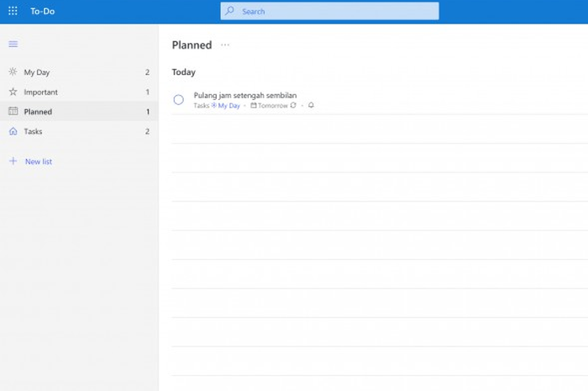Click the To-Do app title
588x391 pixels.
click(42, 11)
